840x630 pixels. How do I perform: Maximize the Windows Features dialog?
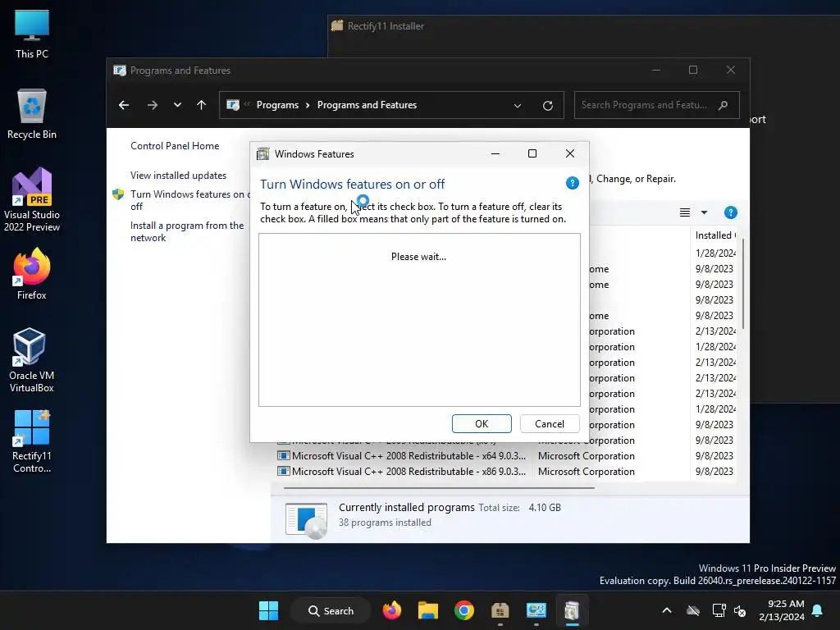[x=532, y=153]
